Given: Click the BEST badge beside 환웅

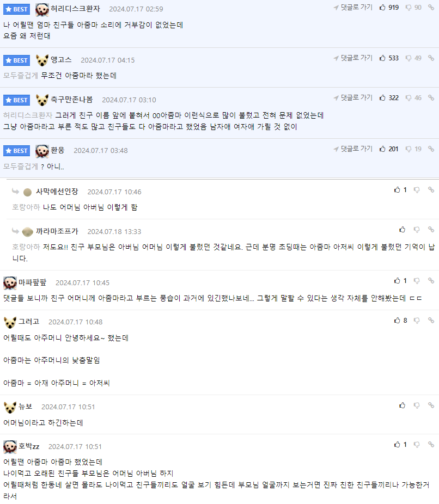Looking at the screenshot, I should tap(16, 151).
